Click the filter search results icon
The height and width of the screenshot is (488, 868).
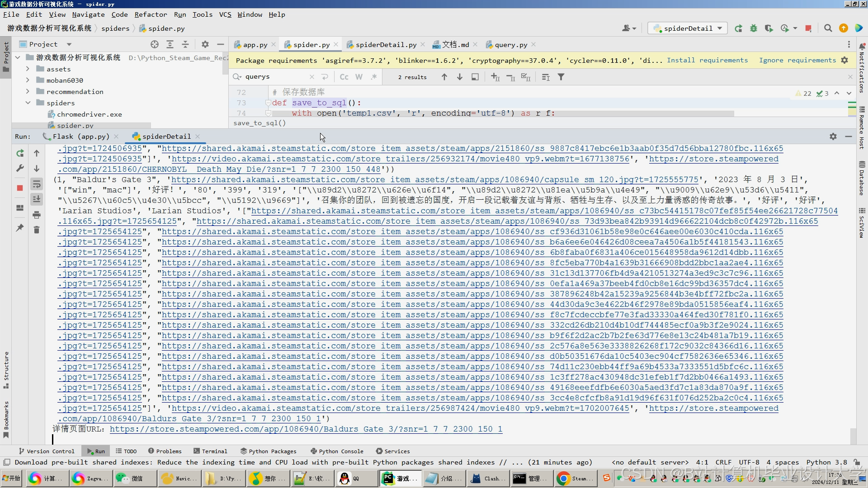point(561,77)
